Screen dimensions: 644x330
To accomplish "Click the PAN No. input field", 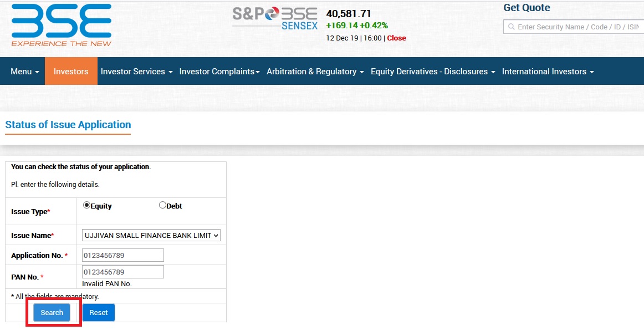I will point(123,272).
